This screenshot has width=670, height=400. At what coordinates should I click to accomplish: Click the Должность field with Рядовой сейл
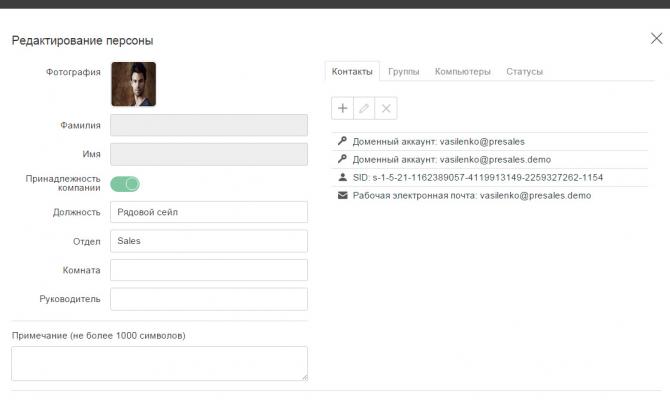coord(208,212)
